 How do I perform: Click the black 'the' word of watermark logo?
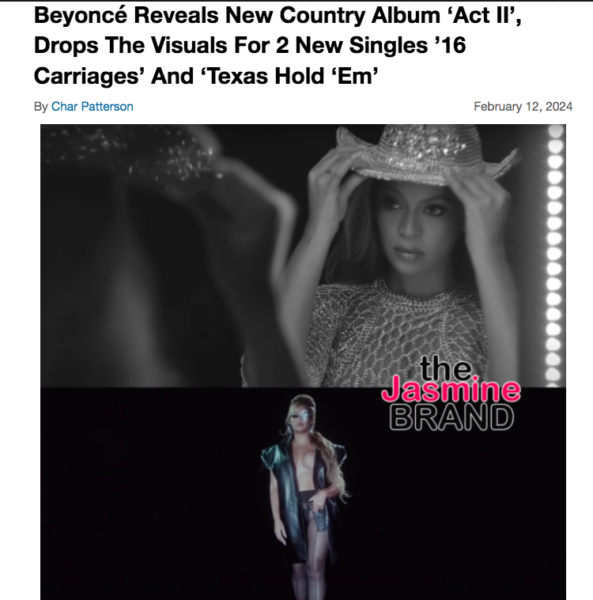(446, 368)
